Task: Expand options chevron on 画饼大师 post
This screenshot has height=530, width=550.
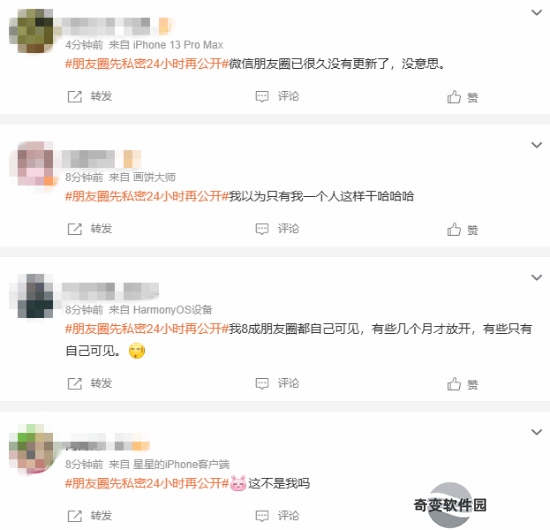Action: [x=537, y=145]
